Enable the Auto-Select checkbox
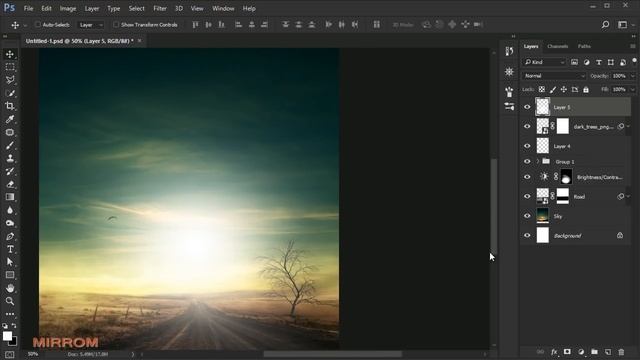640x360 pixels. (x=38, y=24)
